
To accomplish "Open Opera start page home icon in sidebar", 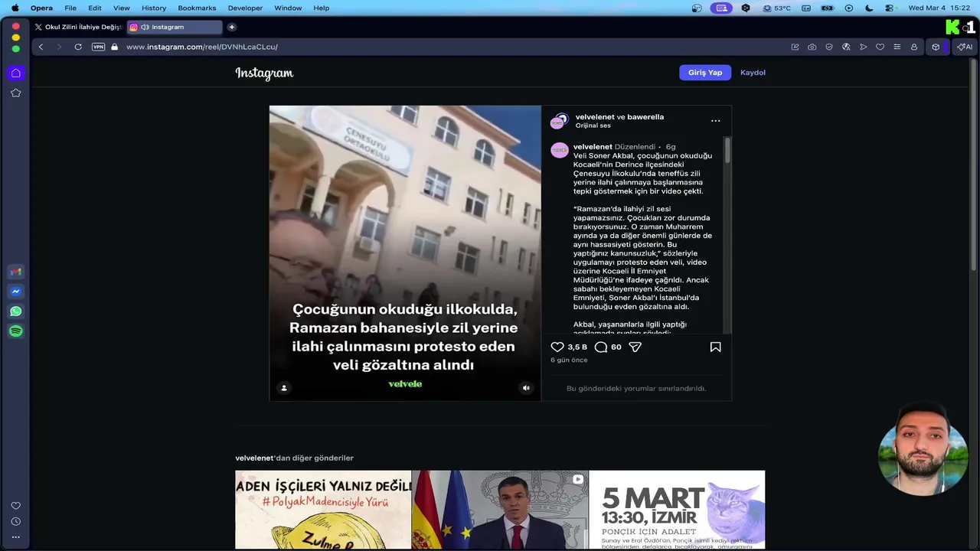I will click(15, 73).
